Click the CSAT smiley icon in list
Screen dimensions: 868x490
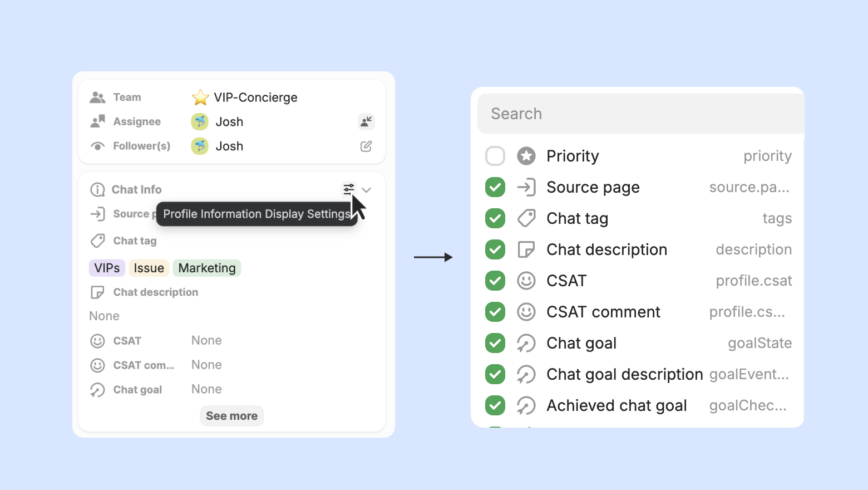526,281
